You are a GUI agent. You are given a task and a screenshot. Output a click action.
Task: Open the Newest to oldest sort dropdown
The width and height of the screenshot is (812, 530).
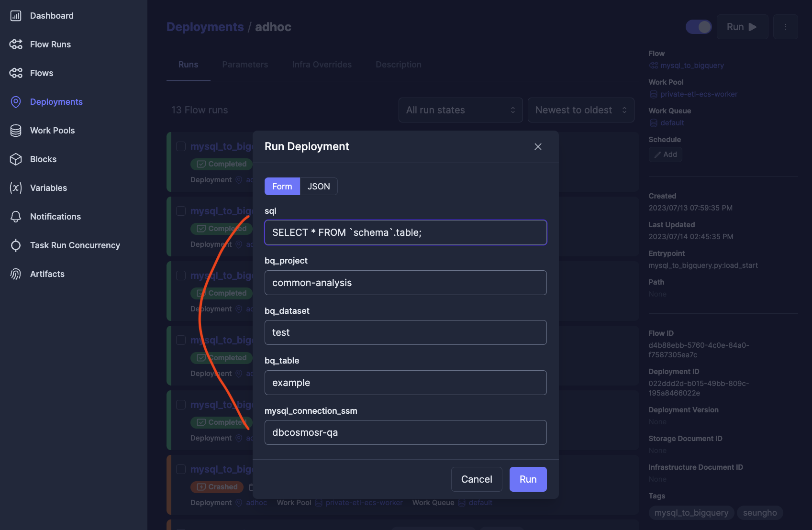(581, 110)
